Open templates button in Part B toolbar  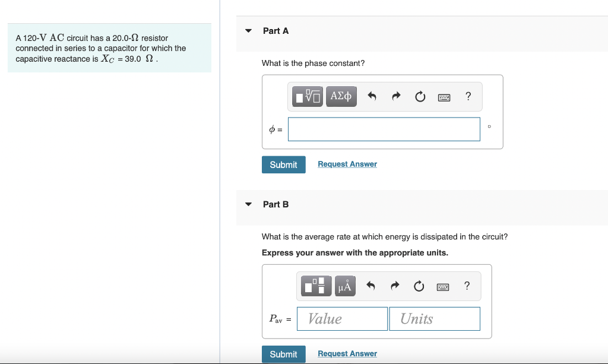316,286
